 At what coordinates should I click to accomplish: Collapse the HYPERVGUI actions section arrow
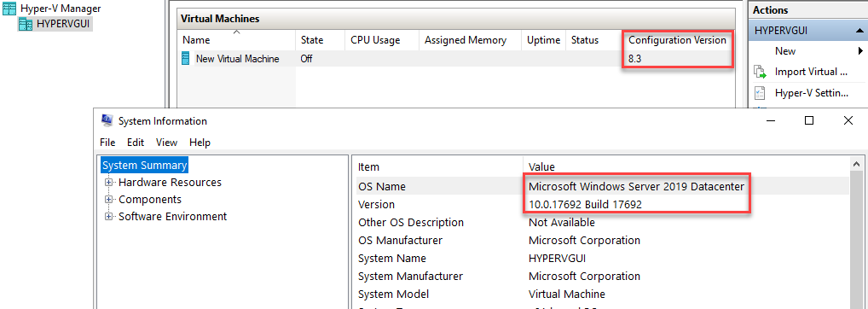[859, 31]
